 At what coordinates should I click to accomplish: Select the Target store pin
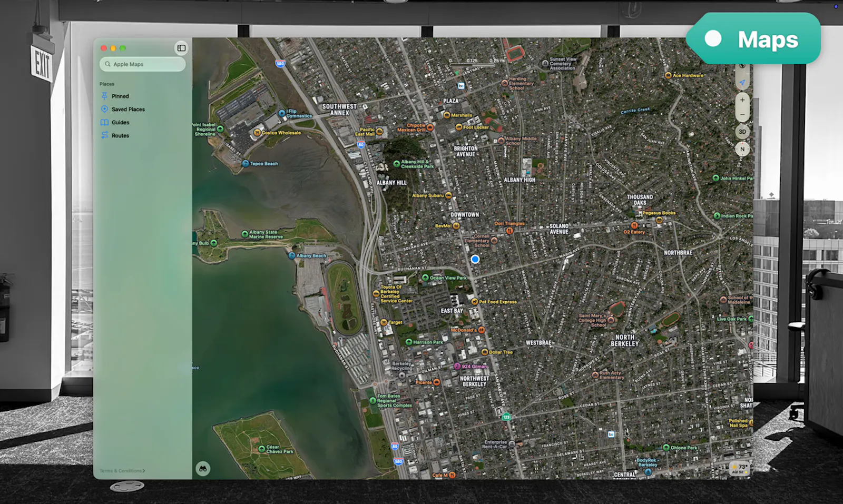[384, 322]
